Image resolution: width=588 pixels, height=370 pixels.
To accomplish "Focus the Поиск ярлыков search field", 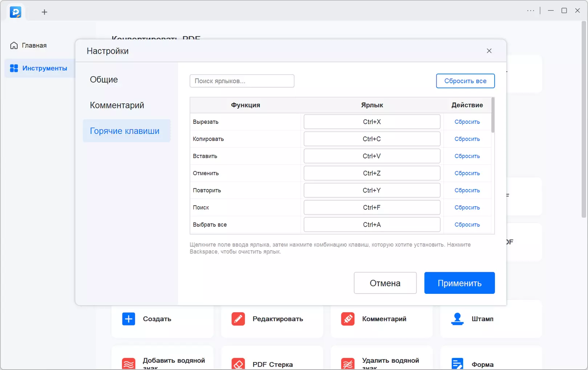I will tap(242, 81).
